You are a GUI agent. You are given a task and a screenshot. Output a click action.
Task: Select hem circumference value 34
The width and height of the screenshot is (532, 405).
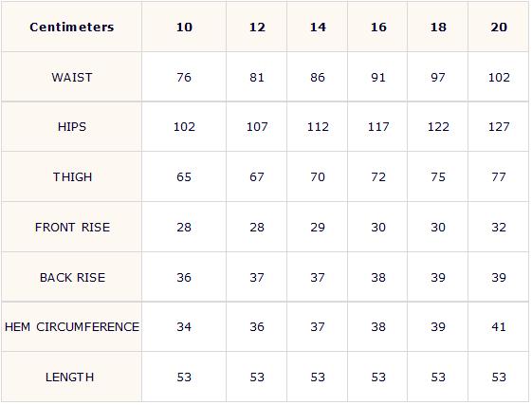tap(184, 327)
